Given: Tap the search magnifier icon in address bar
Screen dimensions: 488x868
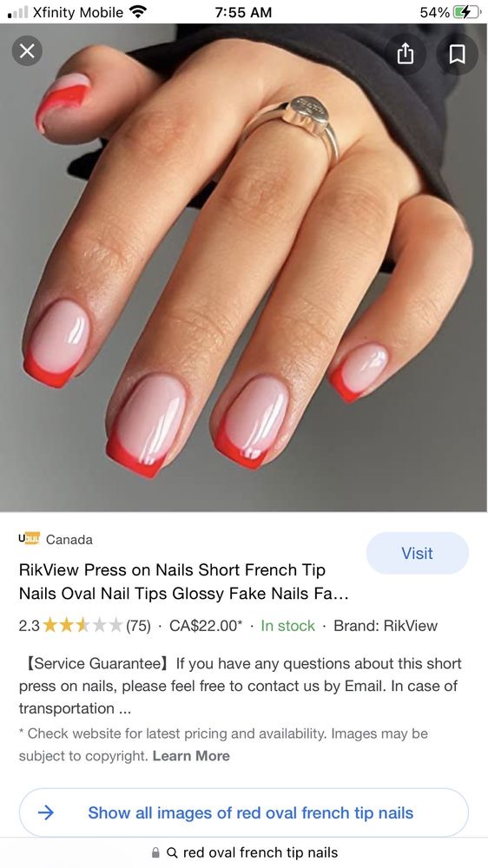Looking at the screenshot, I should coord(172,852).
